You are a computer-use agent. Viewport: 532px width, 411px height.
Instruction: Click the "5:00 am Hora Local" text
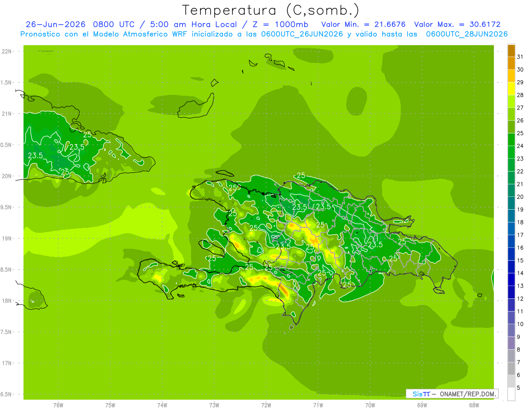(x=192, y=24)
